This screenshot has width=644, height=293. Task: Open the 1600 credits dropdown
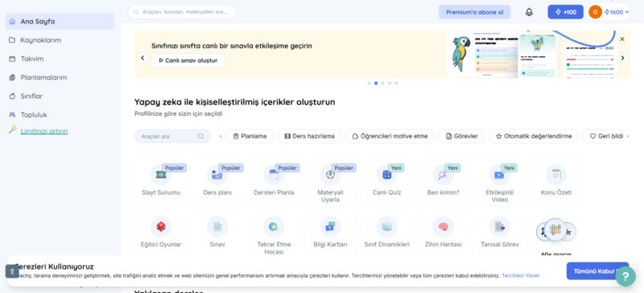point(617,12)
